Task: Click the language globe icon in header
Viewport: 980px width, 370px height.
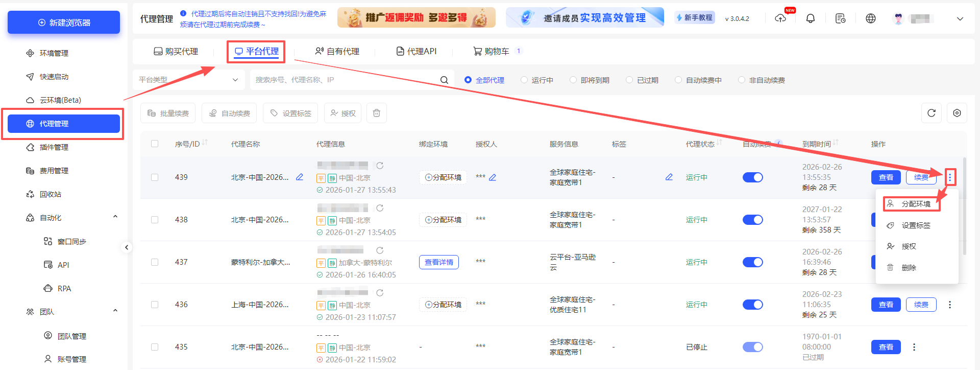Action: pos(871,18)
